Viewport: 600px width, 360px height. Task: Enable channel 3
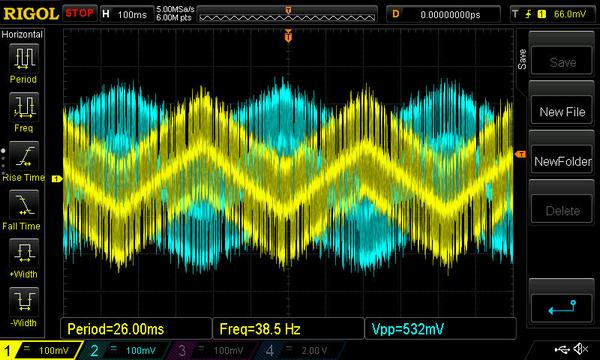[x=210, y=350]
